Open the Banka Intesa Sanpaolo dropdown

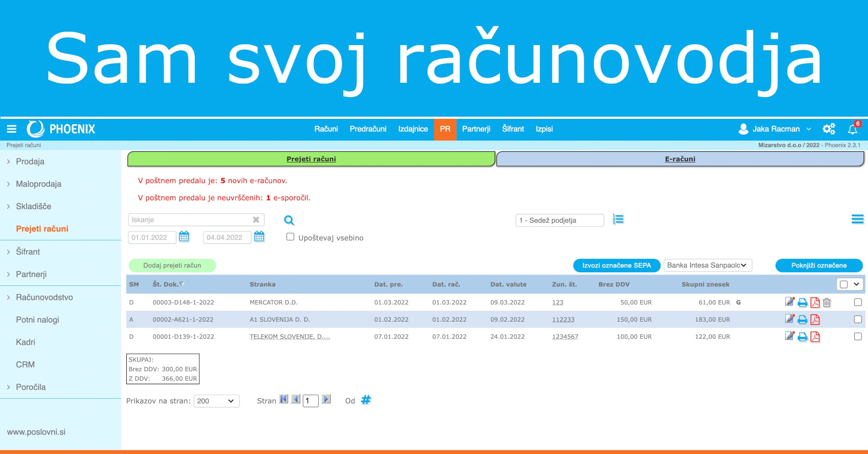[x=707, y=265]
